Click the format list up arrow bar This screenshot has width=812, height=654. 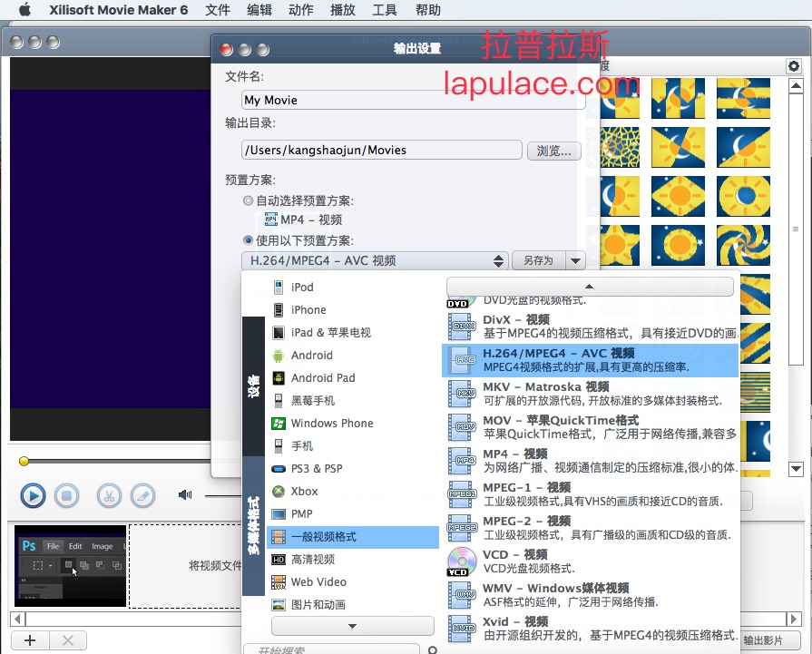(590, 286)
